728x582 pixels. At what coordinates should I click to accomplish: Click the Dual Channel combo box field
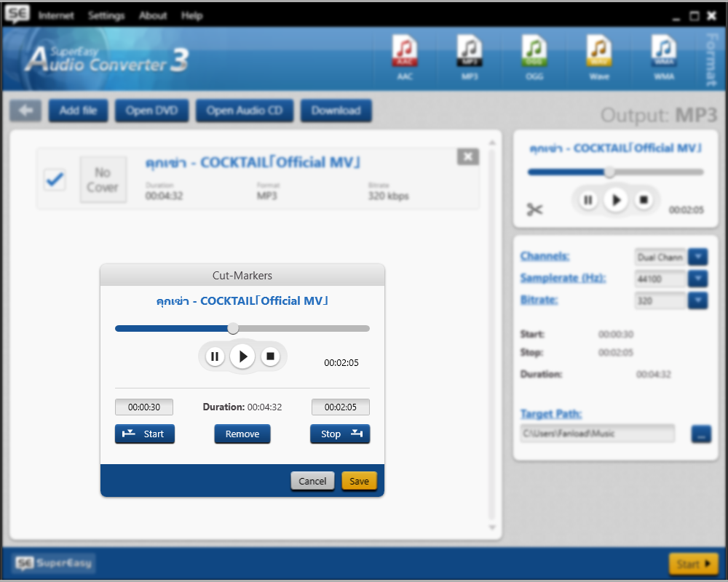[660, 257]
